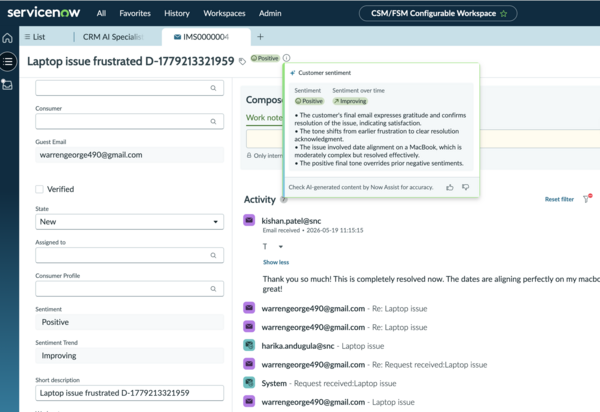Open the text format dropdown arrow in email
The width and height of the screenshot is (600, 412).
(280, 247)
